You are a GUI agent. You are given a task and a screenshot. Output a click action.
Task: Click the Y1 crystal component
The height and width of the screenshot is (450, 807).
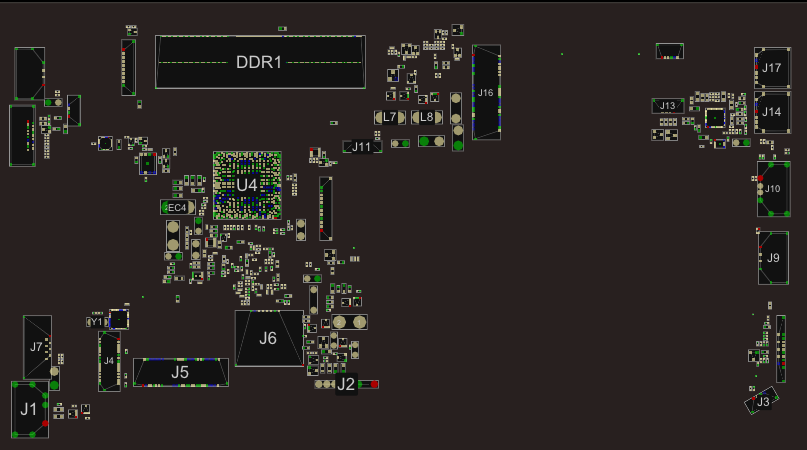pyautogui.click(x=97, y=322)
